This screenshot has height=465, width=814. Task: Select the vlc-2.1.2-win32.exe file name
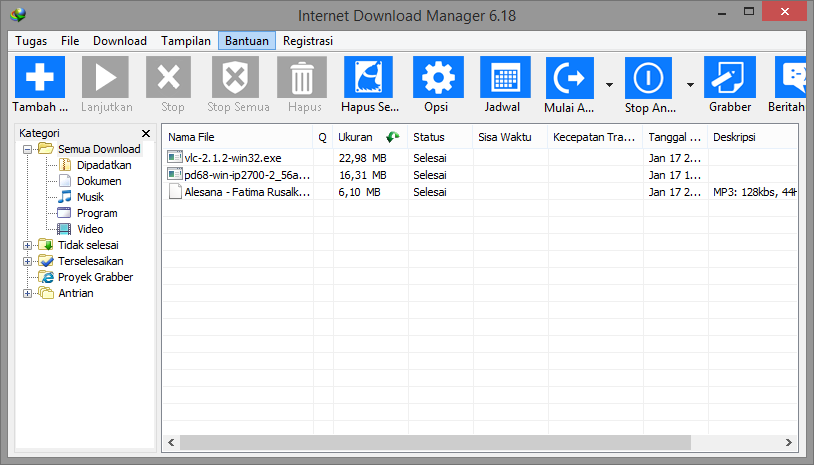[233, 158]
